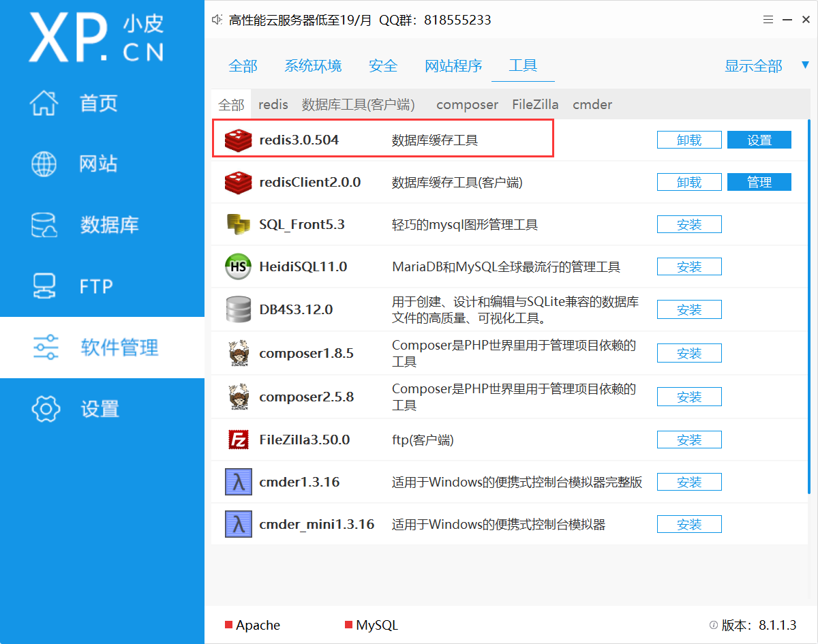Expand the 显示全部 dropdown arrow

click(805, 65)
